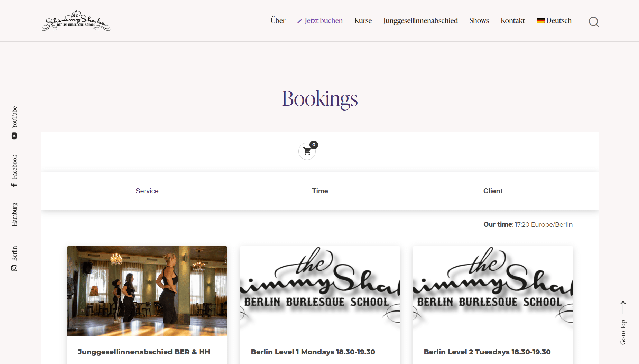Select the Client booking step tab
The width and height of the screenshot is (639, 364).
click(x=493, y=191)
